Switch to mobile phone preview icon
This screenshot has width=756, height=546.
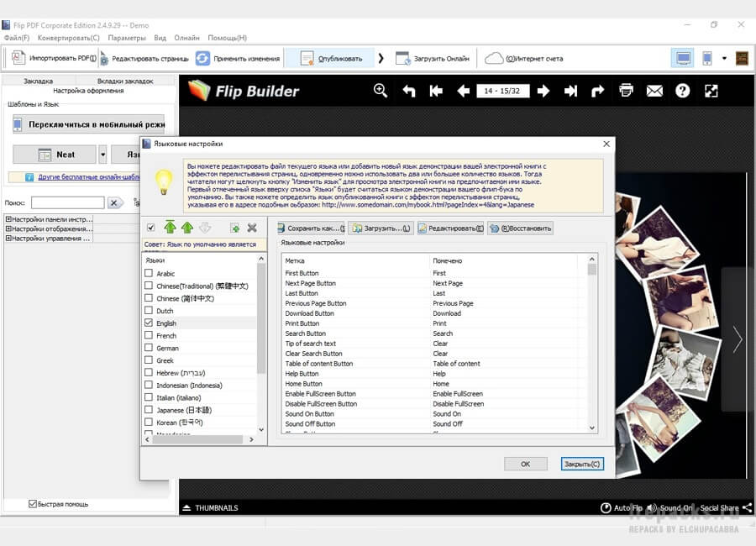click(706, 58)
